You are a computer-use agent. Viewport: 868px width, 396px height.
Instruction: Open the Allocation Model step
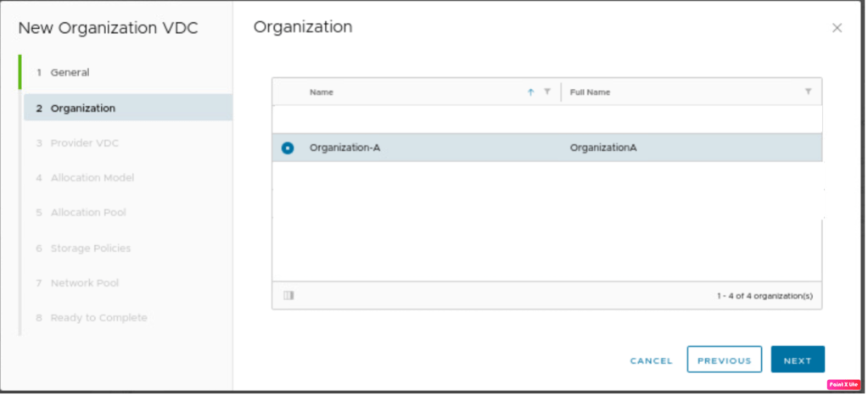pos(92,178)
